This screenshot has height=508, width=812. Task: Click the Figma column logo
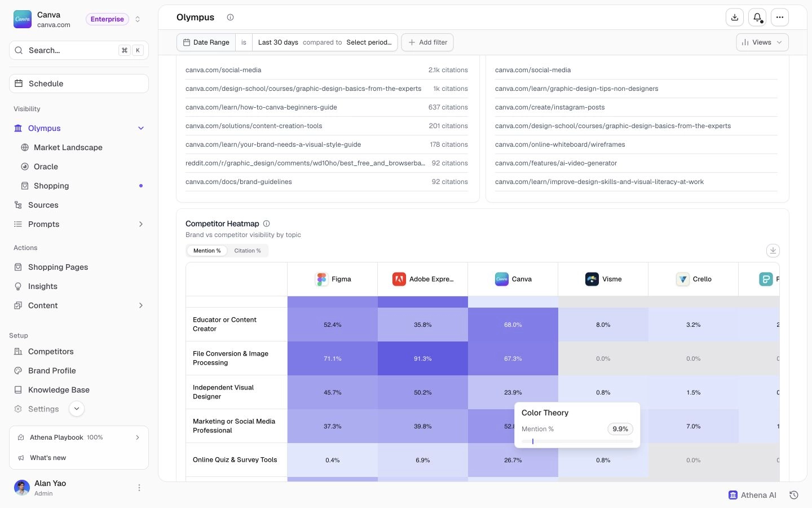pyautogui.click(x=321, y=279)
